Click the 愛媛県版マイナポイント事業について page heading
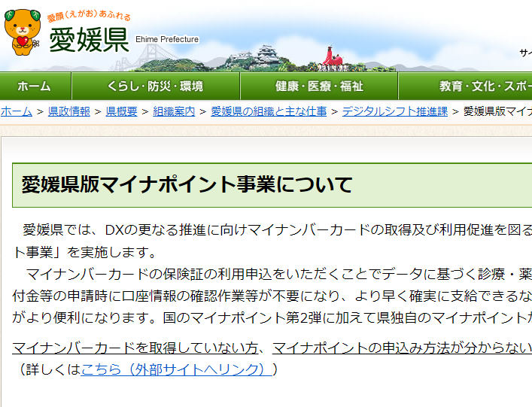532x407 pixels. (x=187, y=185)
